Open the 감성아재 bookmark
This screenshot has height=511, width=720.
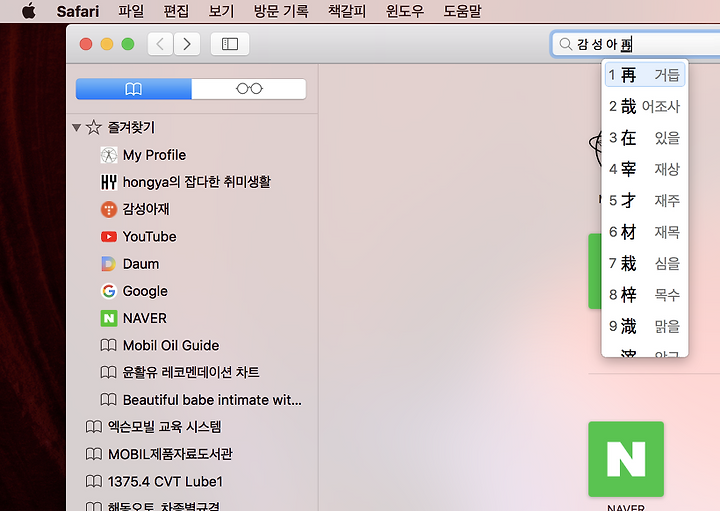146,209
